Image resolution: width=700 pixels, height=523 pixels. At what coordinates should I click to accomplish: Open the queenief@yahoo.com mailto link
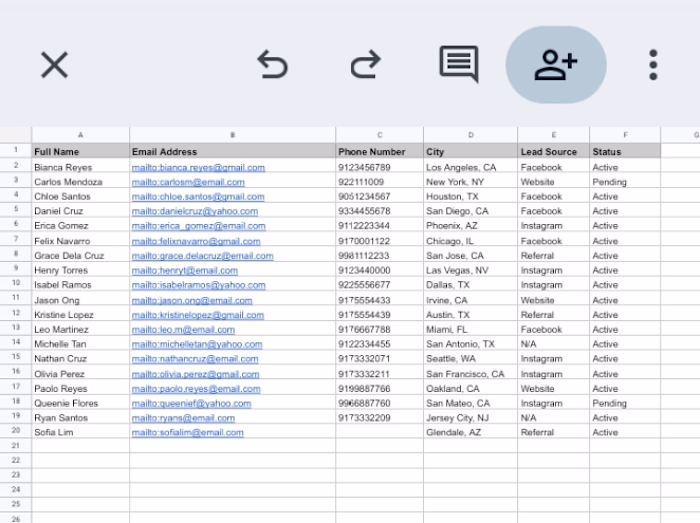point(192,403)
